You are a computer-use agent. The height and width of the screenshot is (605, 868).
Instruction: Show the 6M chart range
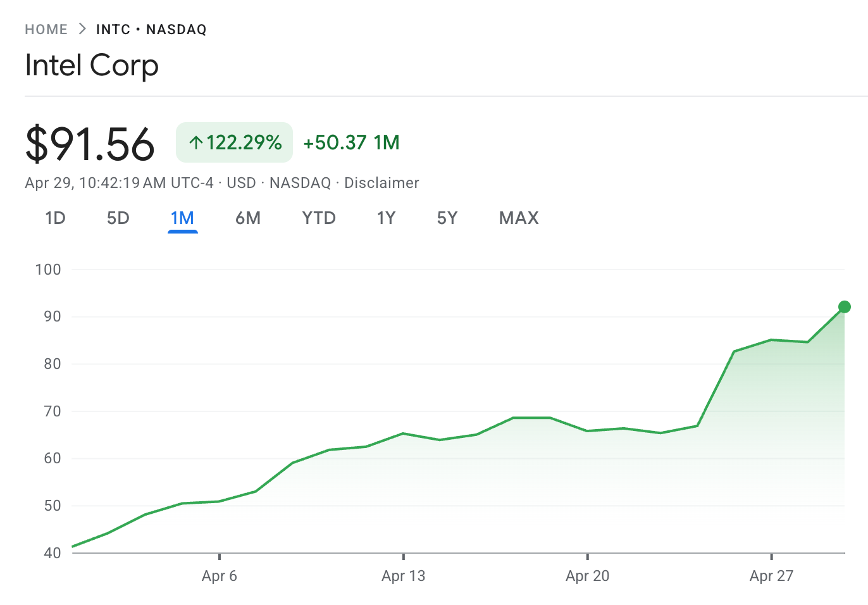(x=248, y=218)
